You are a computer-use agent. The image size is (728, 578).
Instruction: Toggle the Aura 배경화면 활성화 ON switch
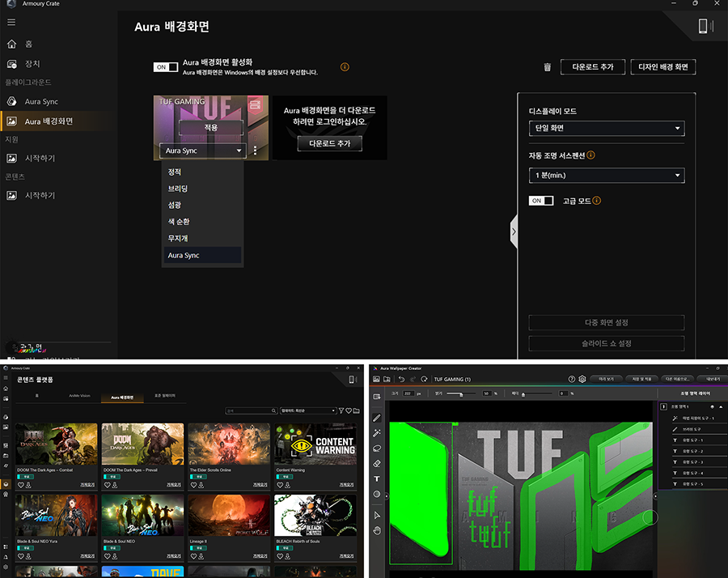coord(166,67)
